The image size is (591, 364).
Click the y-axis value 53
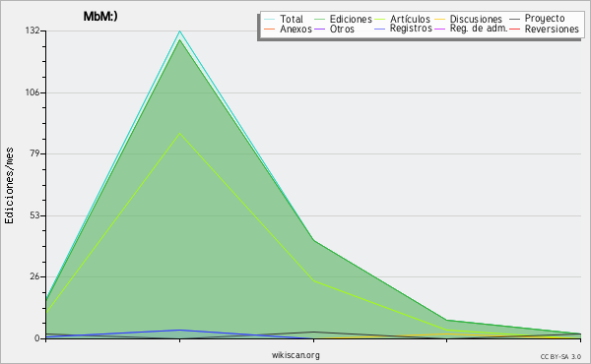[35, 215]
